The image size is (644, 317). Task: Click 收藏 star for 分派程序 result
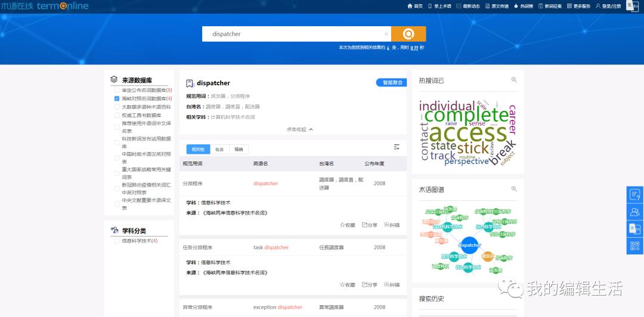[348, 225]
